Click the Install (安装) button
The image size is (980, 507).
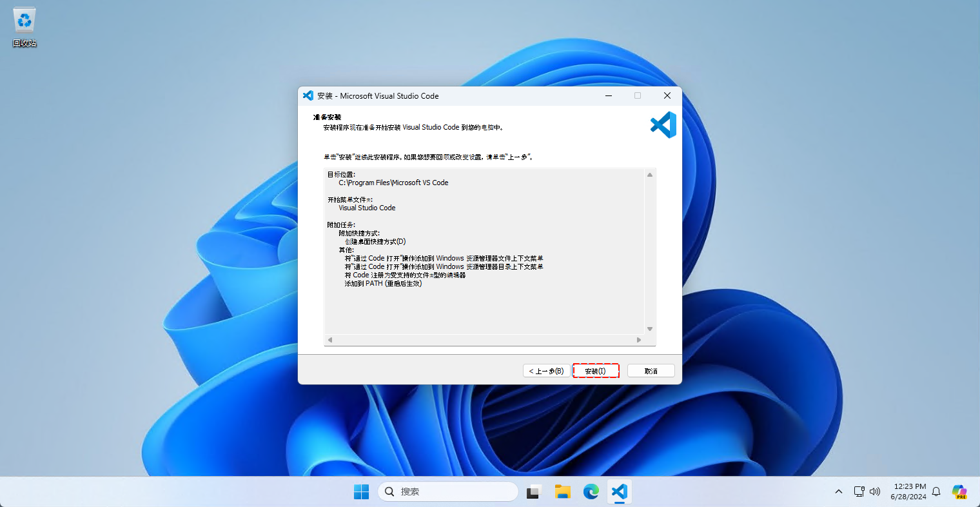click(596, 371)
